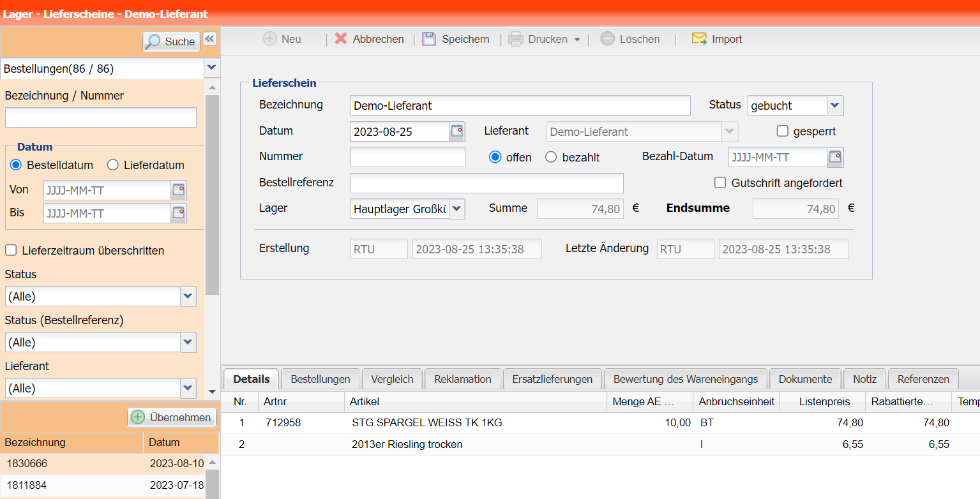Open the Bestellungen list dropdown
Image resolution: width=980 pixels, height=499 pixels.
(x=212, y=68)
